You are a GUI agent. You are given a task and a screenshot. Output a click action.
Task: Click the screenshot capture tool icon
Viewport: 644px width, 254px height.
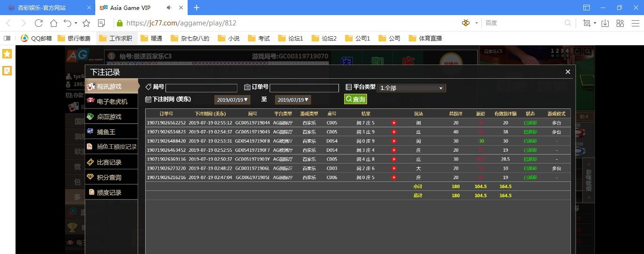pyautogui.click(x=587, y=23)
